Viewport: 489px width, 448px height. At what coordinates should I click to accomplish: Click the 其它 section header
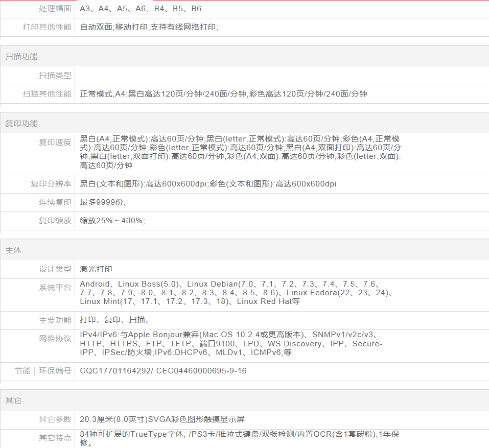click(13, 400)
